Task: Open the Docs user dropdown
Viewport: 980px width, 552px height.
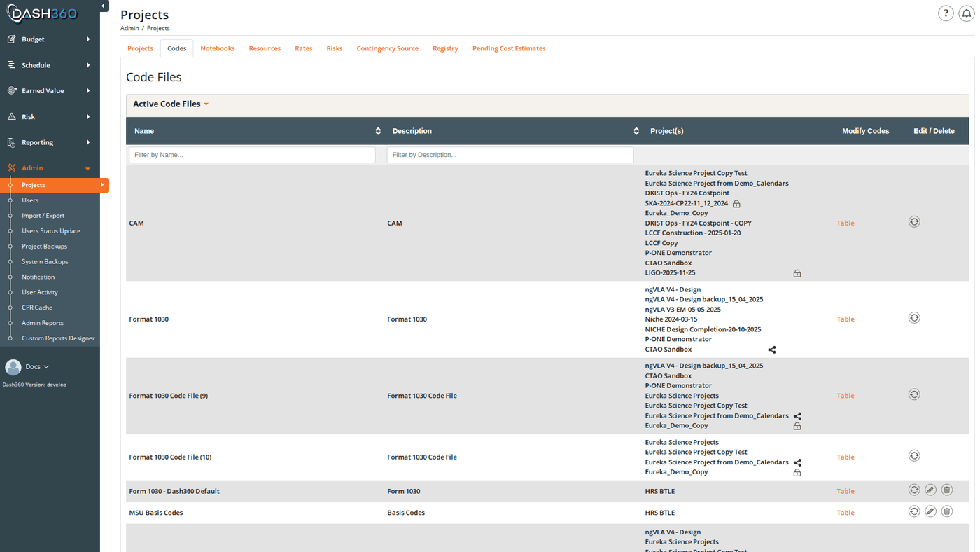Action: pos(36,366)
